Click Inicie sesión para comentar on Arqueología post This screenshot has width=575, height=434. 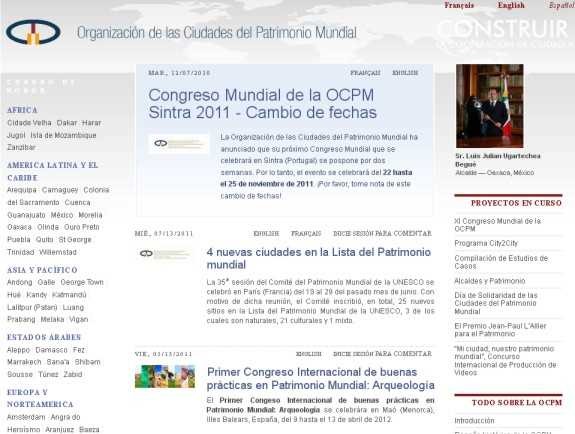click(382, 354)
